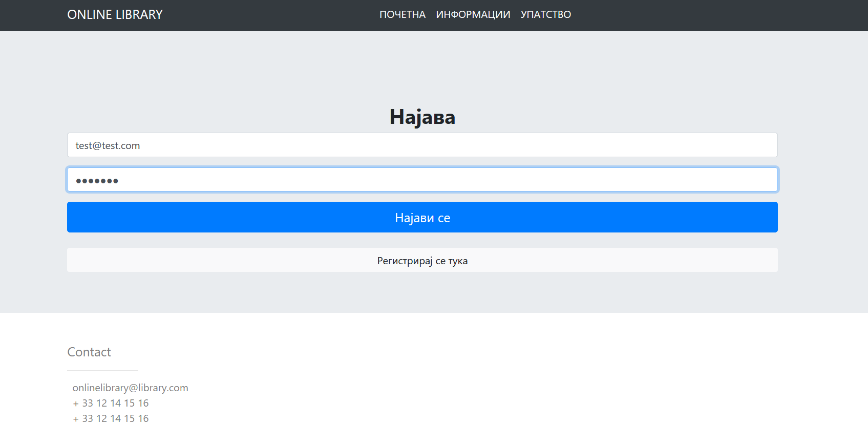Click the word тука in the register button
868x446 pixels.
pos(458,261)
